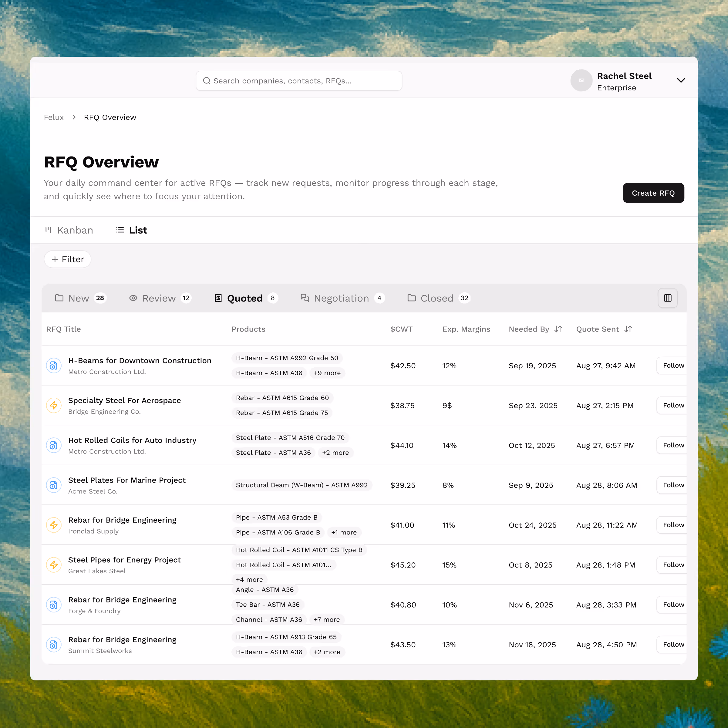Select the List view toggle
Screen dimensions: 728x728
point(132,230)
